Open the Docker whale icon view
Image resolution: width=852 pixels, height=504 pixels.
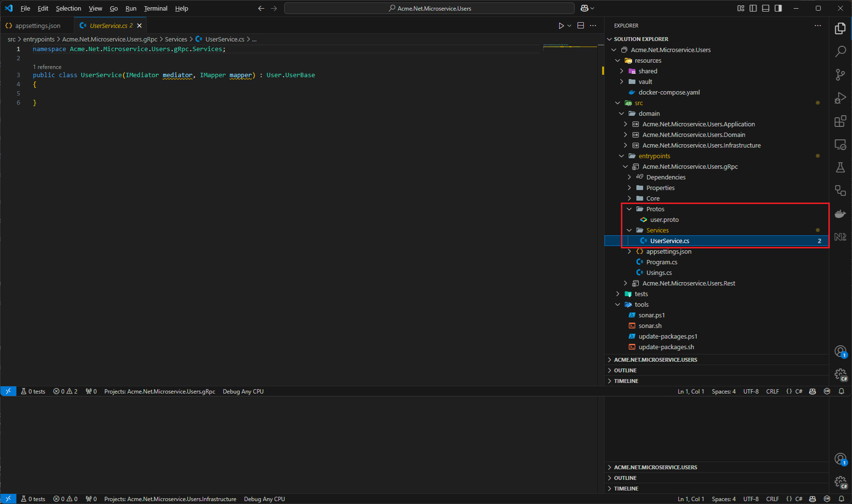[840, 214]
